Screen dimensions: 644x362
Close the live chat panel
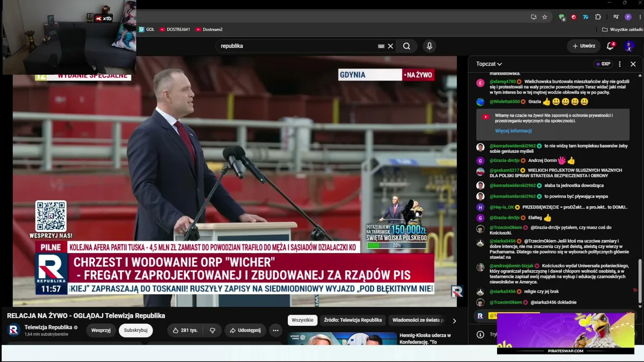coord(633,64)
